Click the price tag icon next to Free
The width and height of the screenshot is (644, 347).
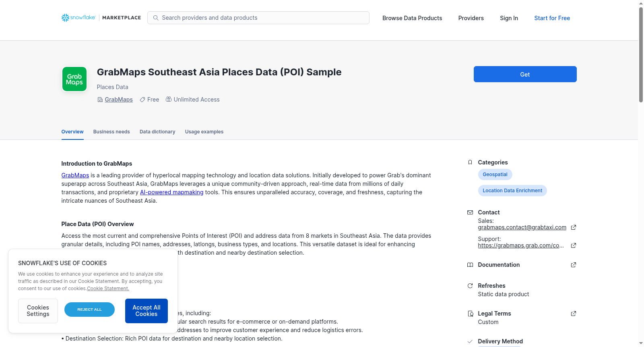pyautogui.click(x=142, y=100)
